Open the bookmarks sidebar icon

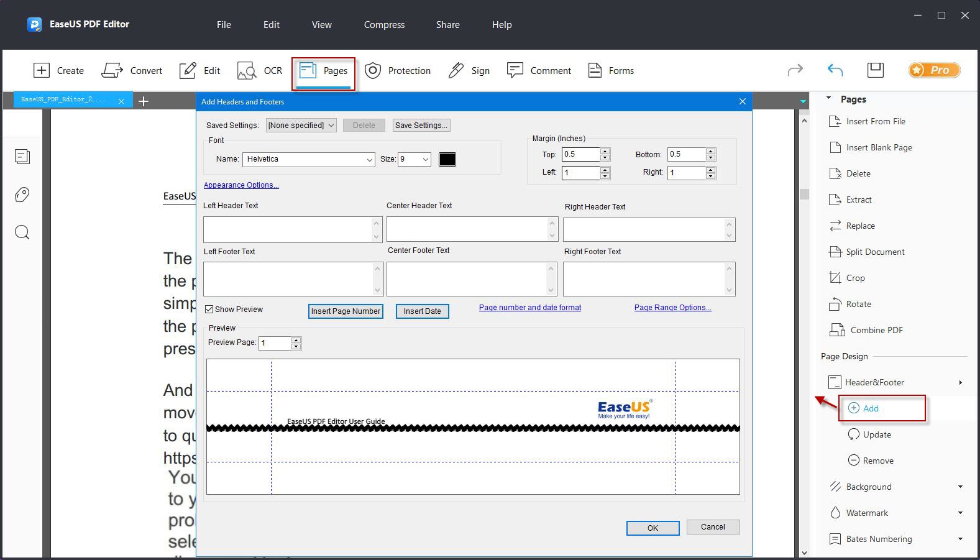coord(22,195)
